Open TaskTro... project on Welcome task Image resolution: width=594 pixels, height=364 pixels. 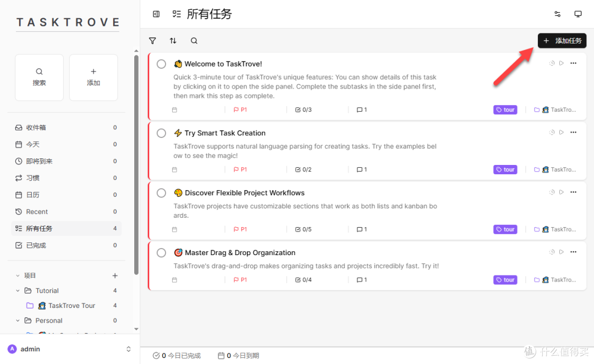tap(555, 110)
